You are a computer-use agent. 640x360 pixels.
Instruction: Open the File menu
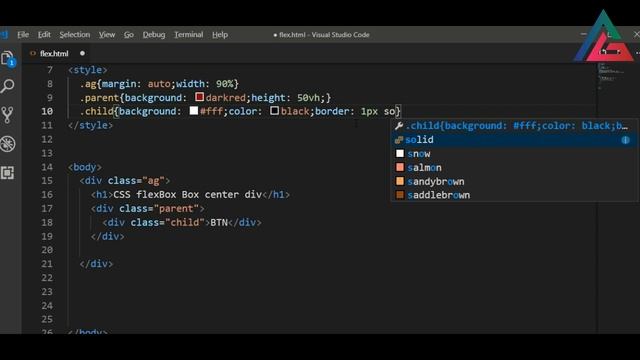[23, 35]
